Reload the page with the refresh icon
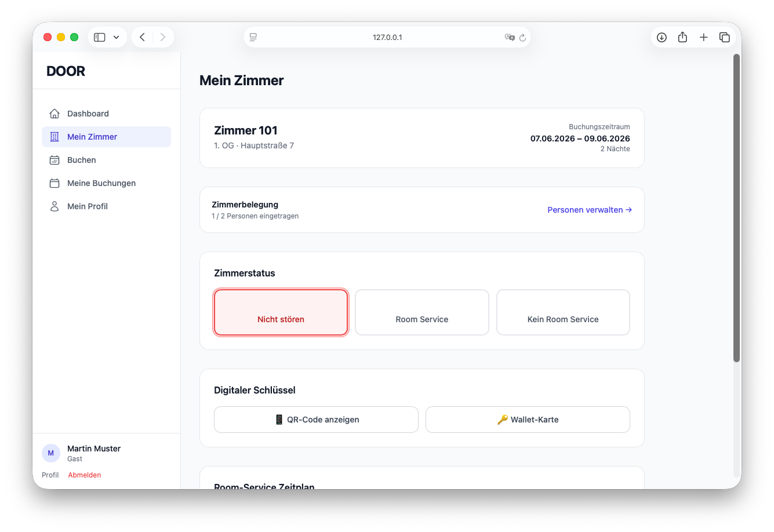The image size is (774, 532). pos(522,37)
